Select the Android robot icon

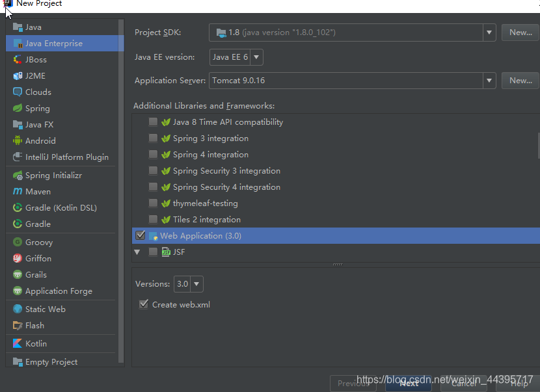pos(17,140)
